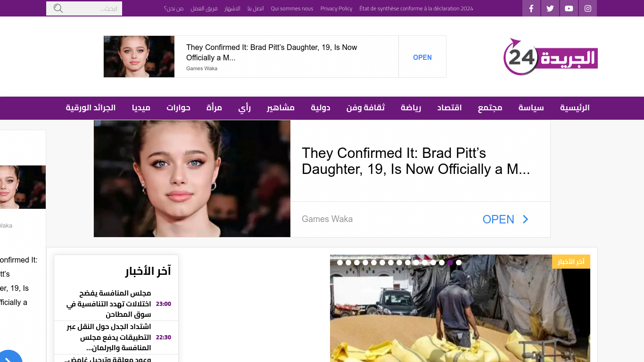Click the search magnifier icon
644x362 pixels.
(x=58, y=8)
